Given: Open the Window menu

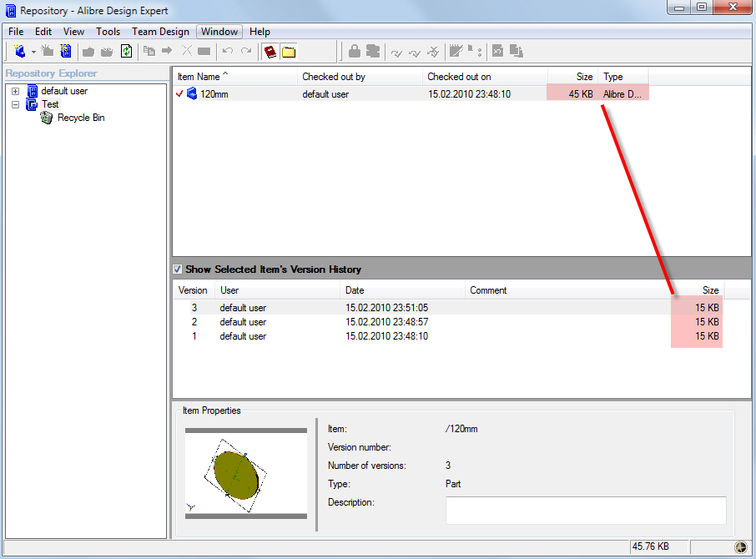Looking at the screenshot, I should coord(219,32).
